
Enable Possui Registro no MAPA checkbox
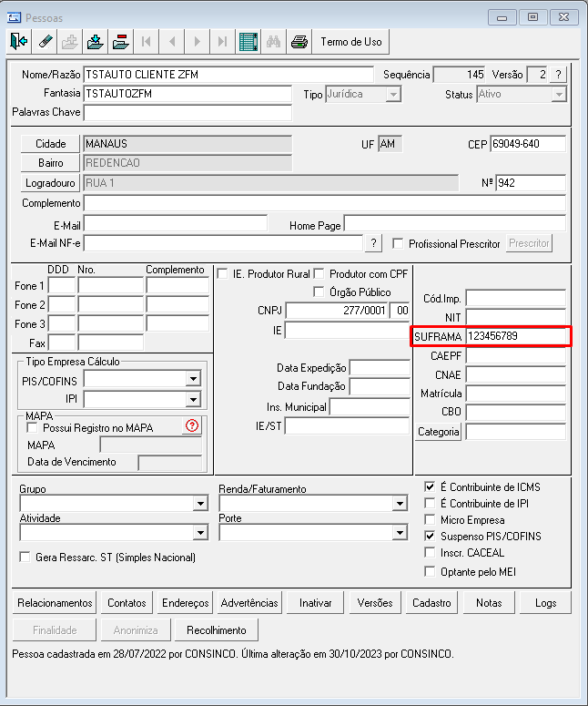point(33,428)
